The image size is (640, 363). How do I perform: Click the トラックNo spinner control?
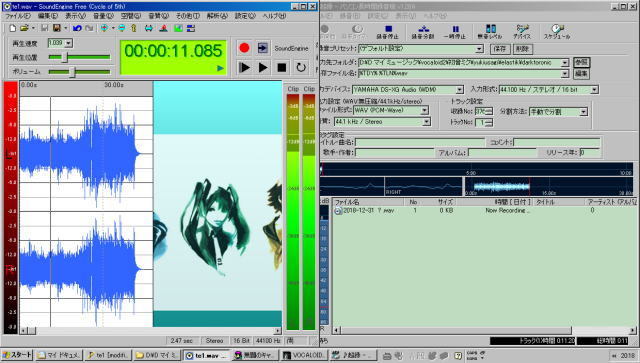click(490, 122)
